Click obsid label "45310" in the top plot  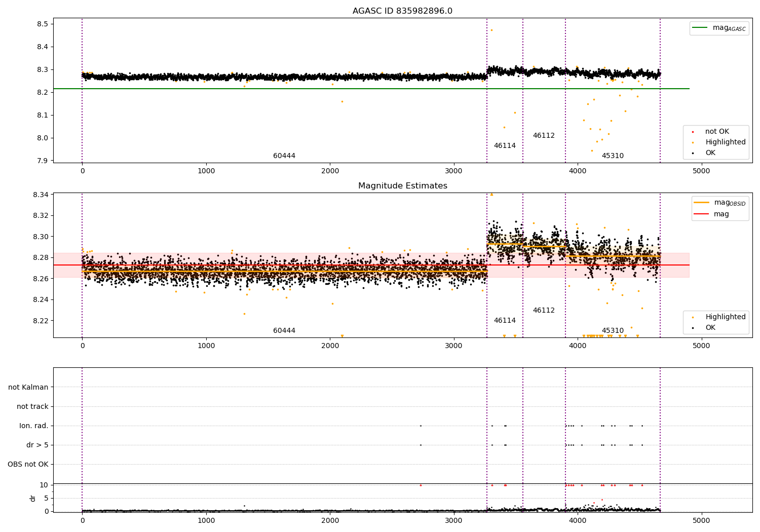coord(613,156)
